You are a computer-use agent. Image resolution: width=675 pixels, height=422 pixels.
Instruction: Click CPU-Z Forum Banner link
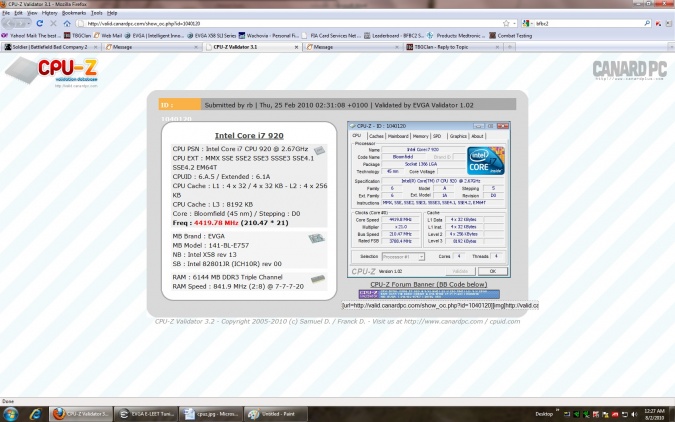[x=428, y=285]
